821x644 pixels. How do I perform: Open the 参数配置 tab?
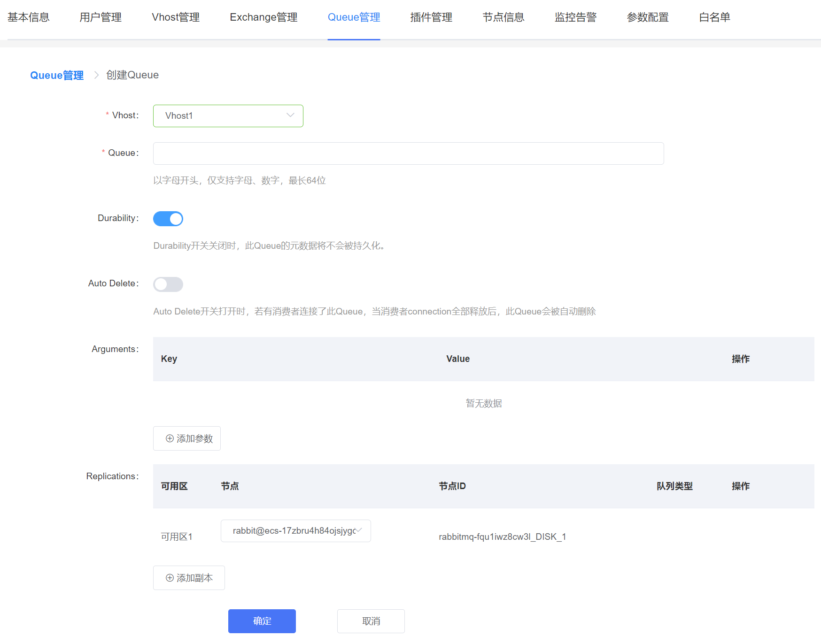tap(647, 17)
